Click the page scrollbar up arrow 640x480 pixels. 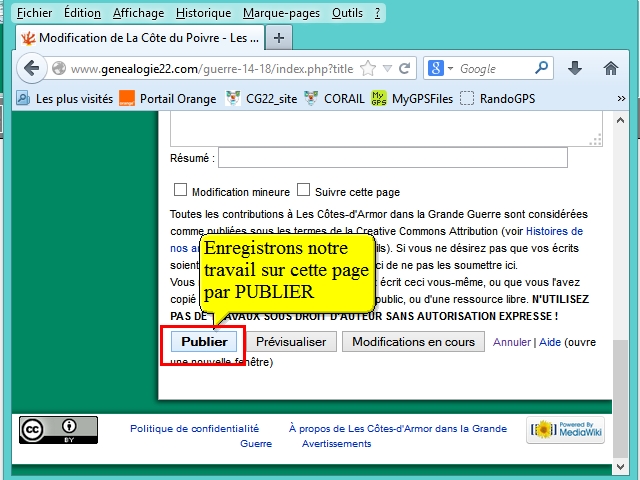click(620, 120)
